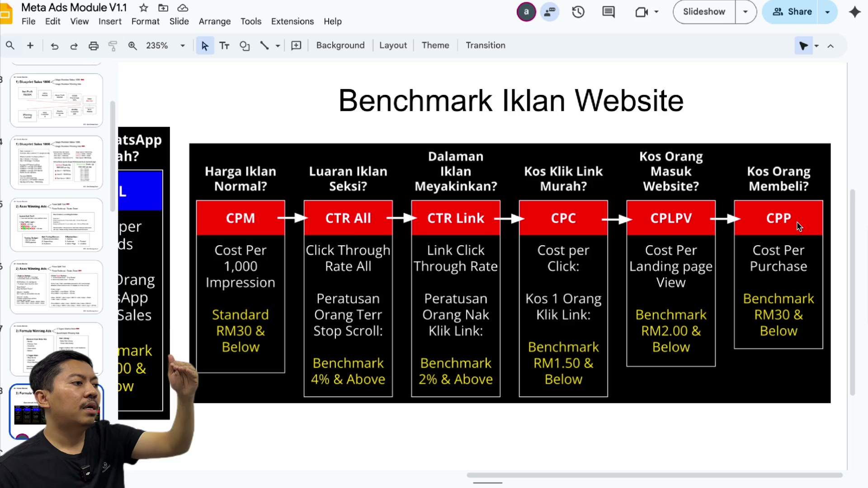Expand the video call camera dropdown

coord(656,12)
